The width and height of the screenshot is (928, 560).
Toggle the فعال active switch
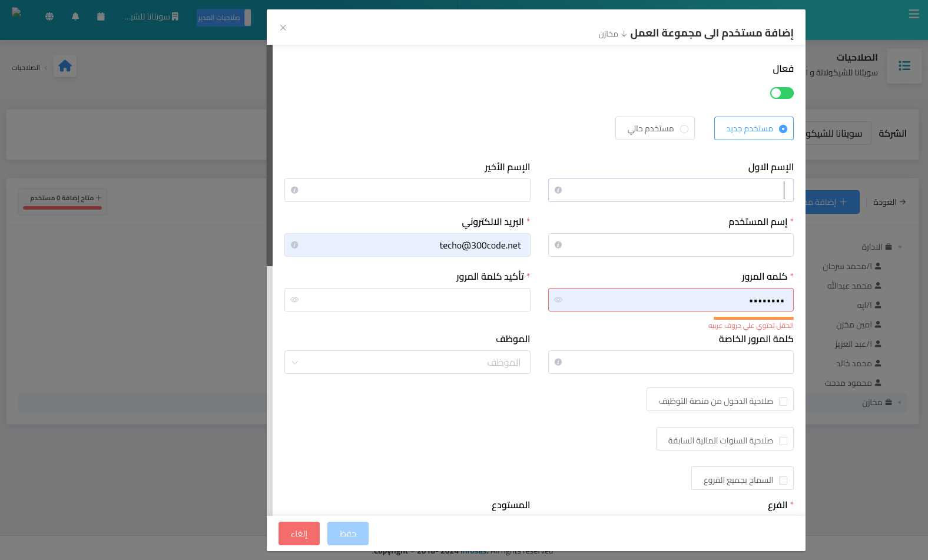coord(781,93)
